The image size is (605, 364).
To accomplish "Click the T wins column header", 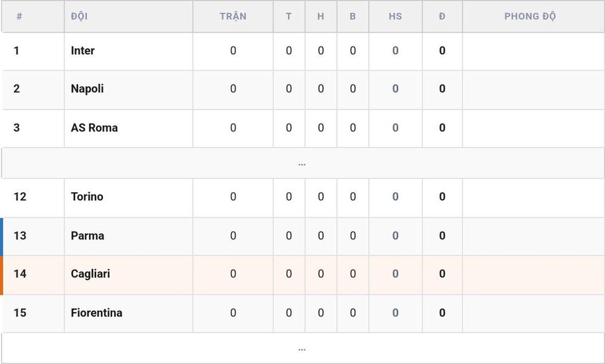I will pyautogui.click(x=289, y=16).
